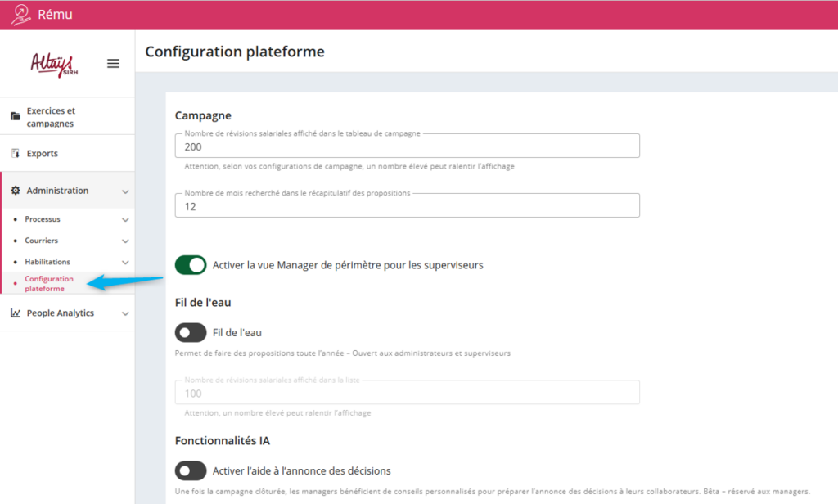The height and width of the screenshot is (504, 838).
Task: Click the Administration gear icon
Action: pos(16,191)
